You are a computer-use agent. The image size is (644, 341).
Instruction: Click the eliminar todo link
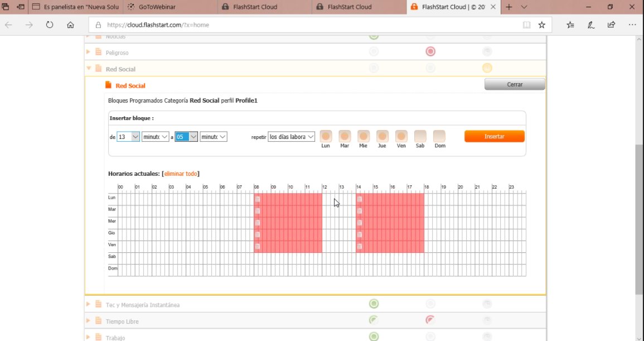click(180, 174)
